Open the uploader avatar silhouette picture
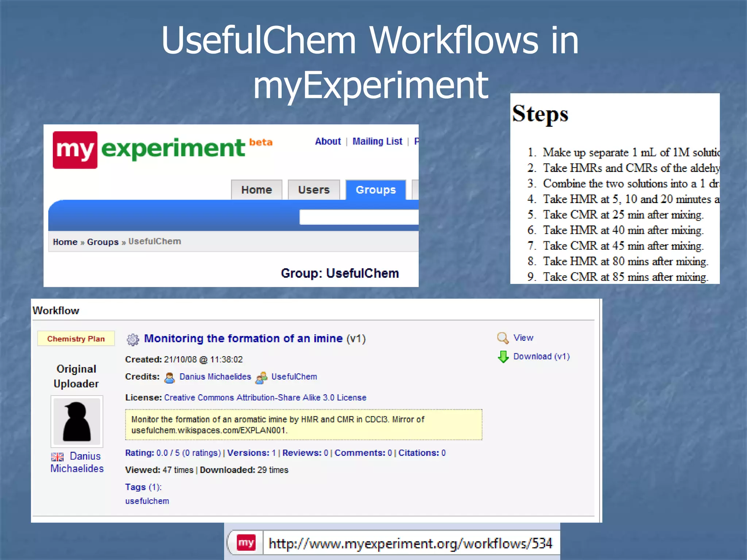The width and height of the screenshot is (747, 560). point(77,421)
